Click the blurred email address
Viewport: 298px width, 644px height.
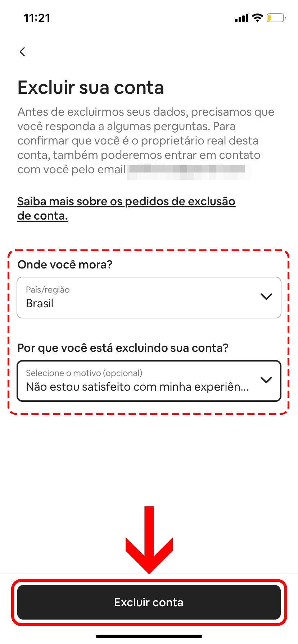187,170
